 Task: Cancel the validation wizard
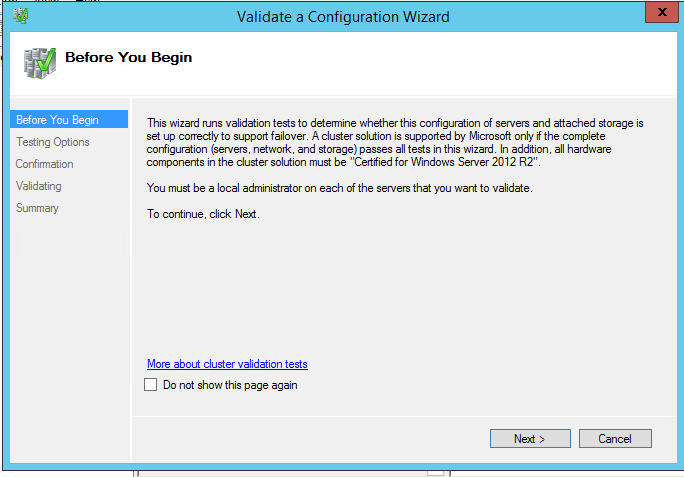pos(614,439)
